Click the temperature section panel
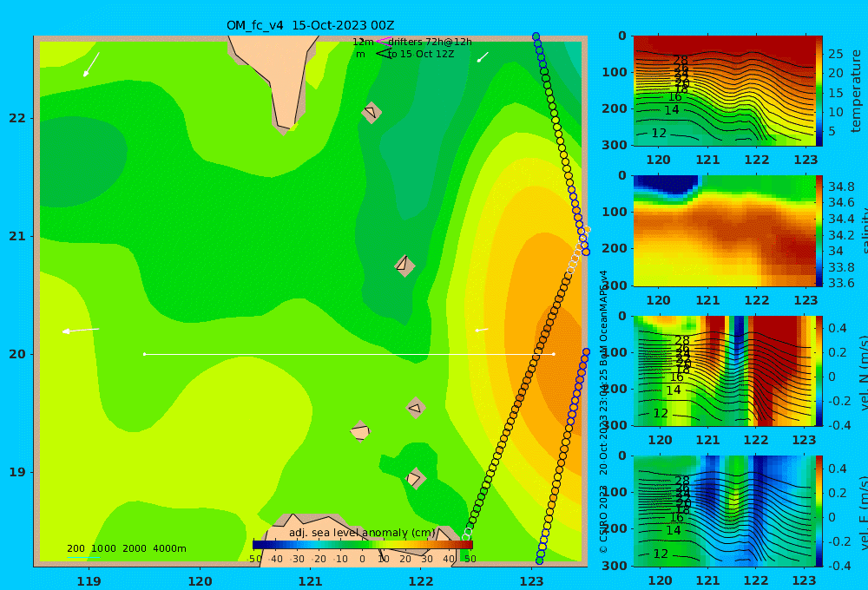This screenshot has height=590, width=868. pos(724,91)
